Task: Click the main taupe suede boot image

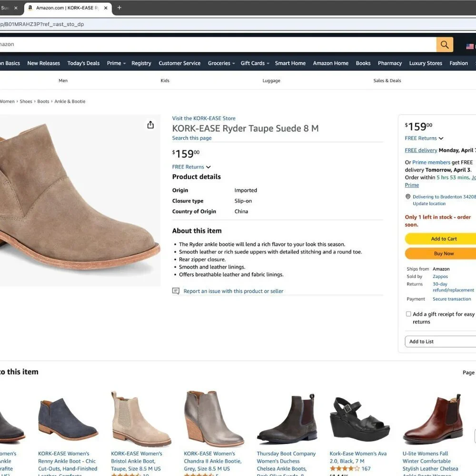Action: [80, 200]
